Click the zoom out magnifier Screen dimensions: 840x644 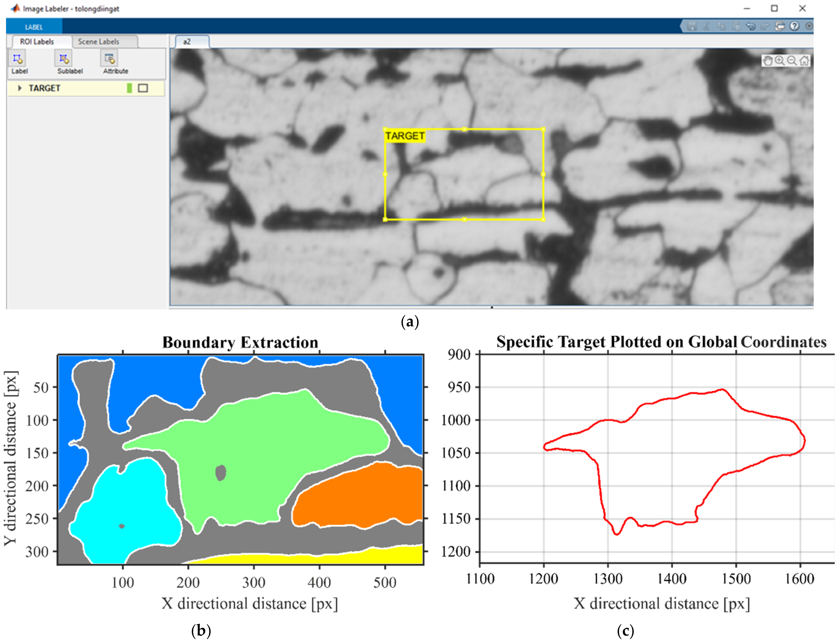(x=792, y=61)
